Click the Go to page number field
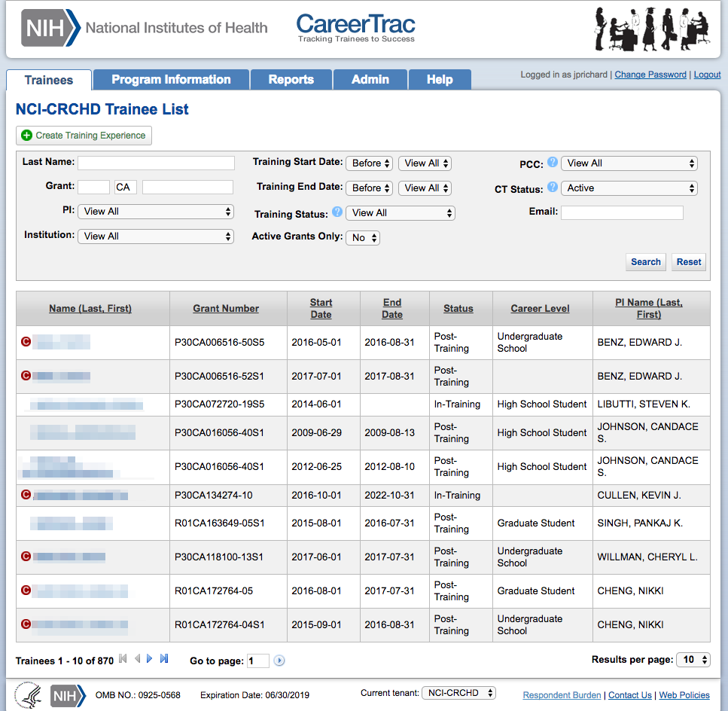Viewport: 728px width, 711px height. [257, 661]
